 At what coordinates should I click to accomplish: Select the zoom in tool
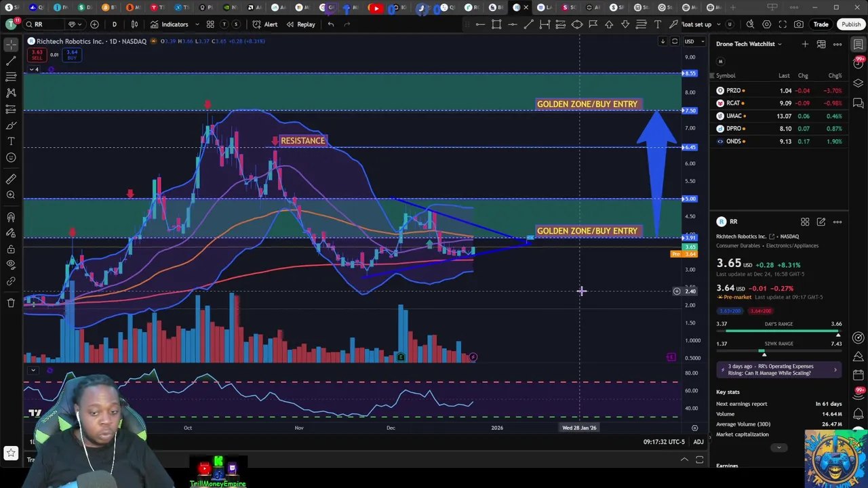click(11, 195)
